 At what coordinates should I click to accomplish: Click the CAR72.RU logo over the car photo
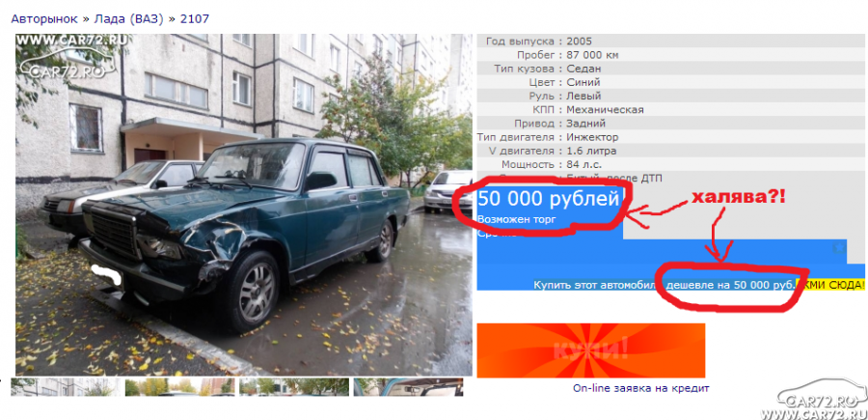click(x=70, y=57)
